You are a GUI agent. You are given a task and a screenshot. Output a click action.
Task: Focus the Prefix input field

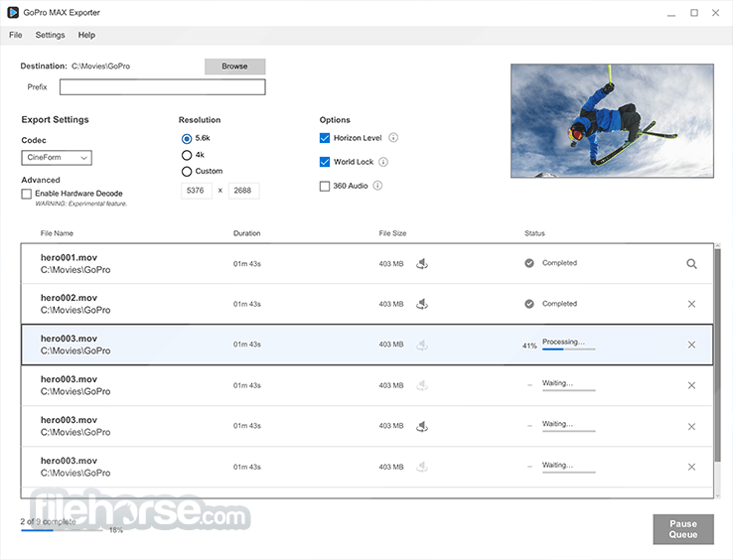(162, 87)
